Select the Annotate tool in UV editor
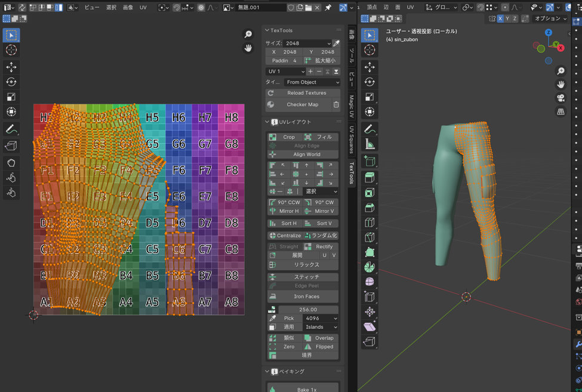Screen dimensions: 582x392 [11, 129]
